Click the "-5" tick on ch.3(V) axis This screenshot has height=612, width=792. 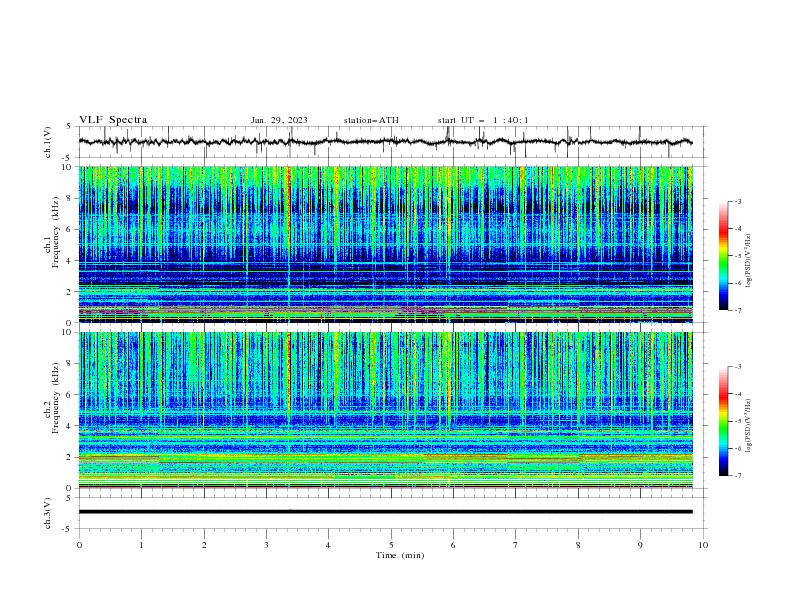68,529
